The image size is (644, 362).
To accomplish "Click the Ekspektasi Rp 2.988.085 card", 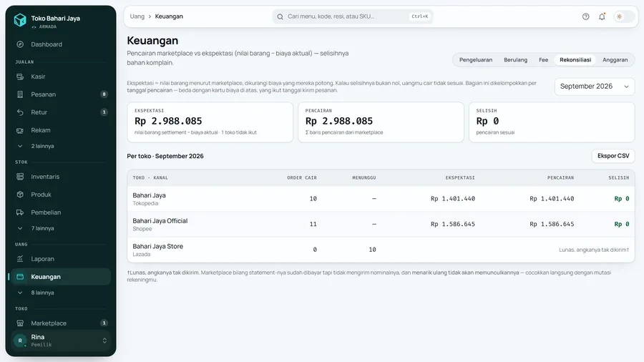I will click(210, 122).
